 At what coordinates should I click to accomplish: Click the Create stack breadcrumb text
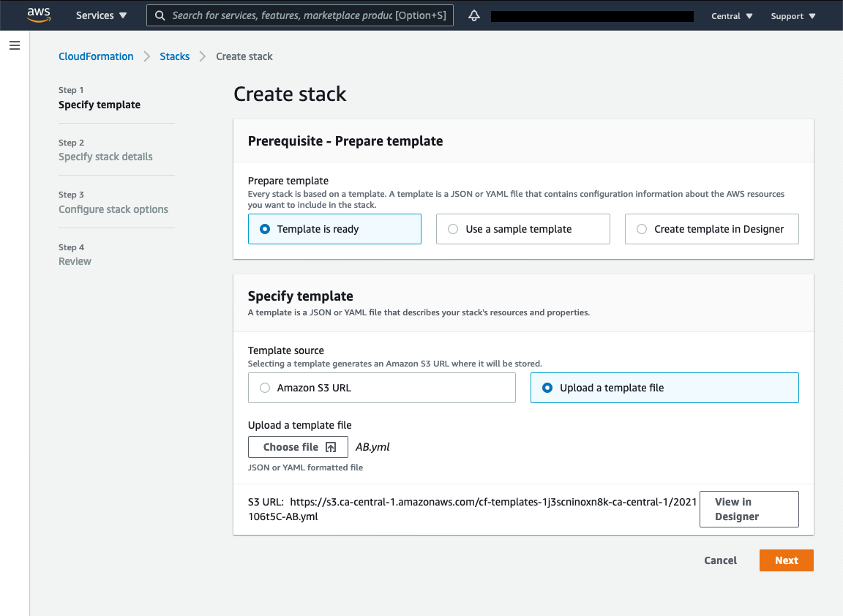point(244,56)
